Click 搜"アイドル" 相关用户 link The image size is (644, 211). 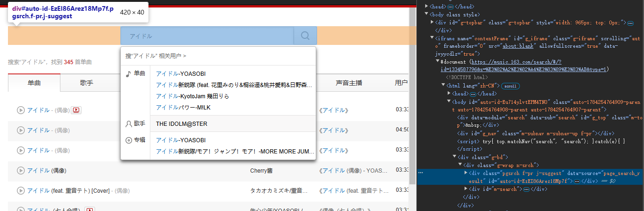155,56
